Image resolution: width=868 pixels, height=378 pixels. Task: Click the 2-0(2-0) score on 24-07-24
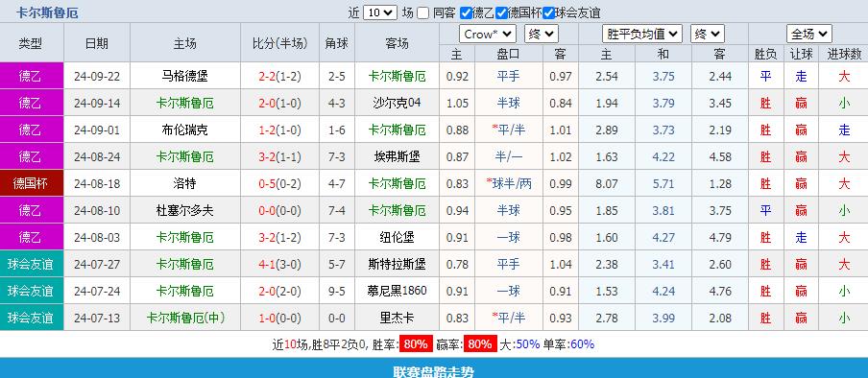[279, 291]
